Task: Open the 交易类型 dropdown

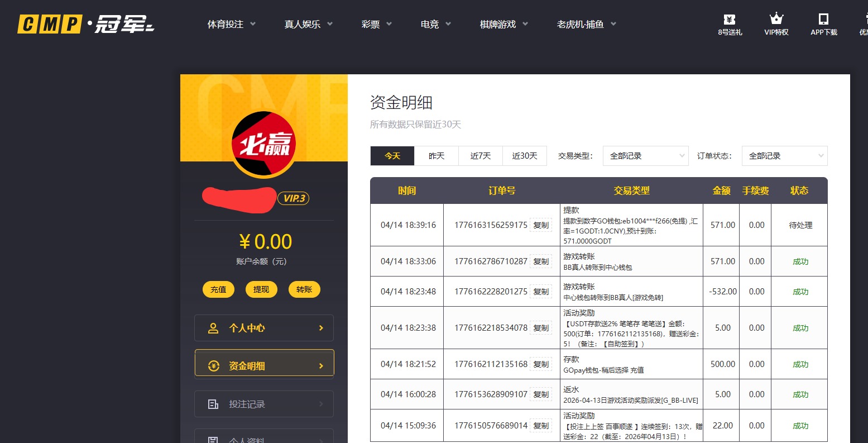Action: point(645,156)
